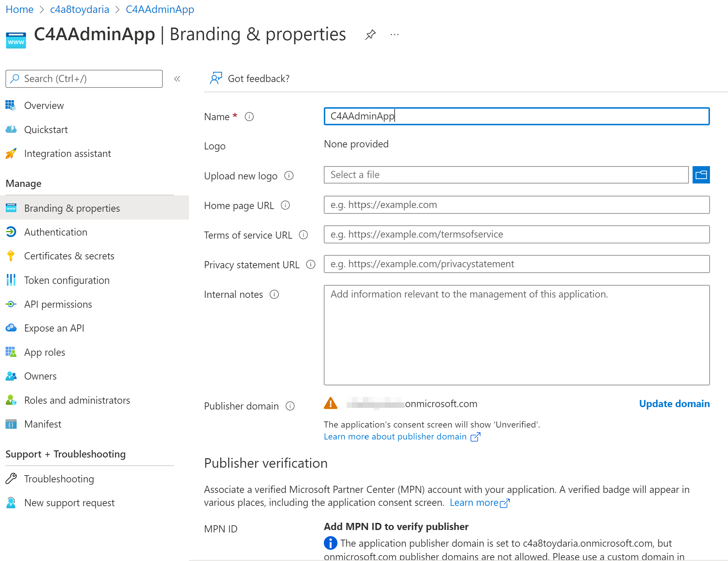Click the orange warning icon by publisher domain

tap(331, 403)
